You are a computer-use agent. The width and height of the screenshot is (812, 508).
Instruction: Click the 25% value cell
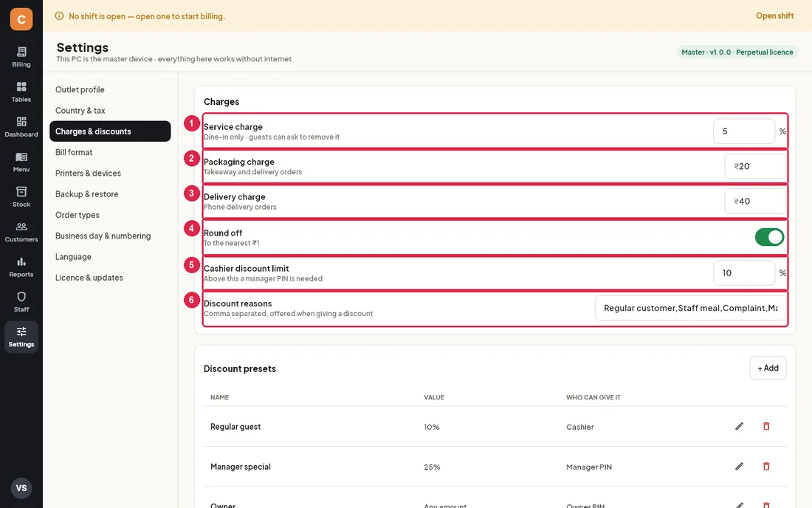coord(432,467)
